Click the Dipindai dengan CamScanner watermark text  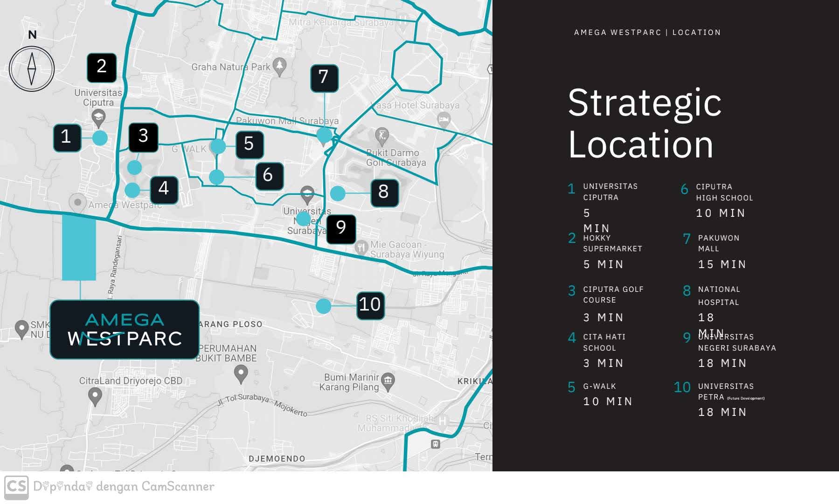tap(124, 487)
